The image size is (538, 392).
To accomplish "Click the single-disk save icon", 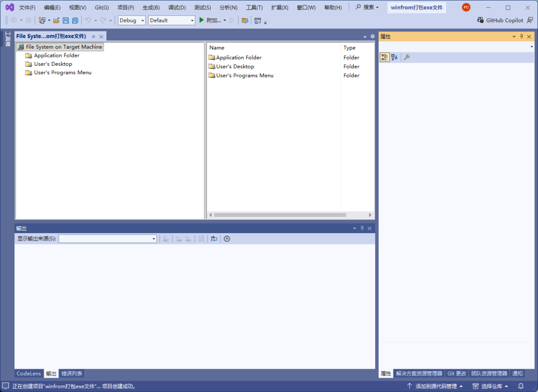I will pos(66,20).
